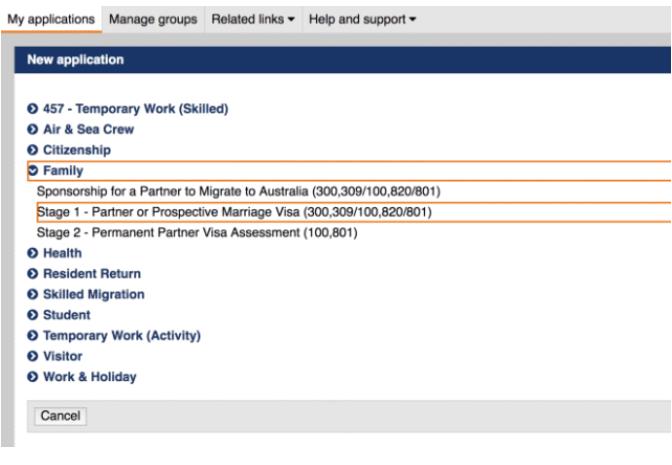Open Sponsorship for a Partner to Migrate link
The image size is (672, 465).
pos(239,191)
